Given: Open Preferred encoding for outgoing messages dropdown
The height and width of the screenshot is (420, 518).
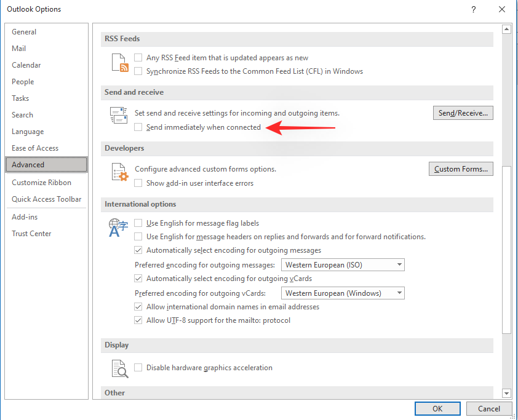Looking at the screenshot, I should pyautogui.click(x=343, y=265).
